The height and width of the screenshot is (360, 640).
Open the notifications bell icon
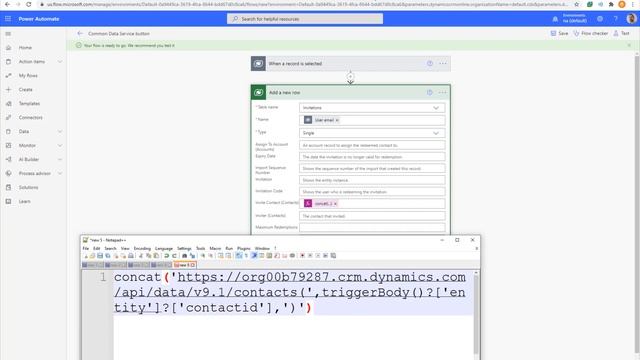pos(555,19)
